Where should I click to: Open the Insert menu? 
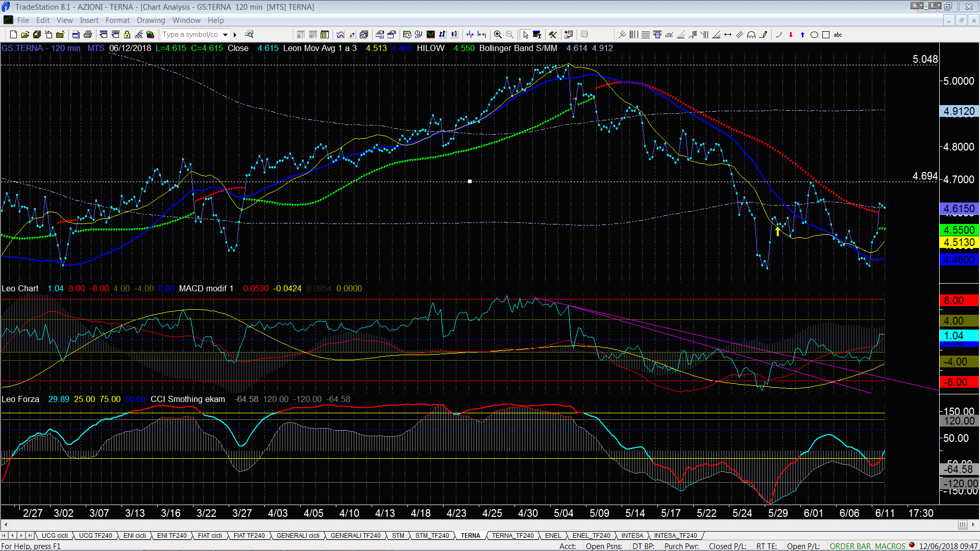click(89, 20)
